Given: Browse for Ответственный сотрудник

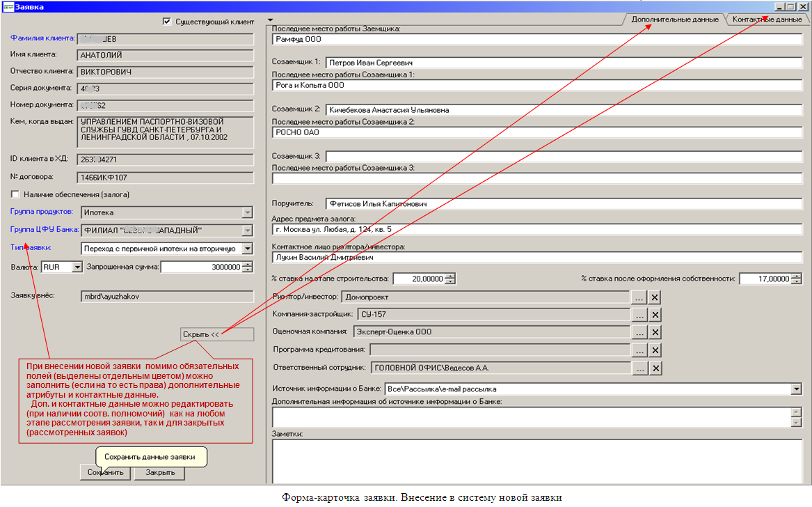Looking at the screenshot, I should (639, 368).
